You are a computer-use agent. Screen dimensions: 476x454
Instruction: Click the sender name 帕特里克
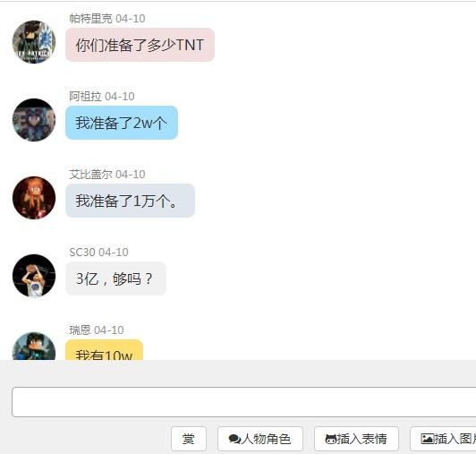90,19
